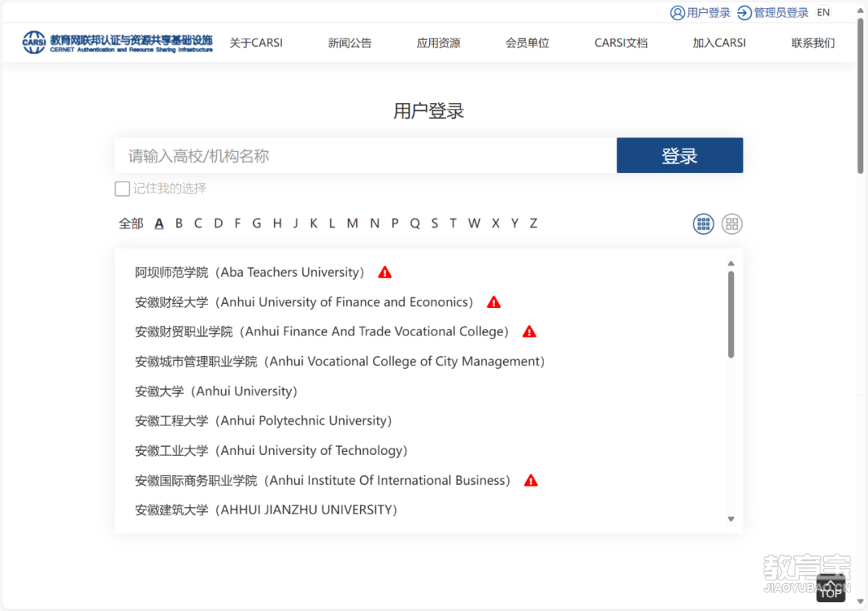Select letter T filter
The height and width of the screenshot is (611, 868).
point(452,223)
